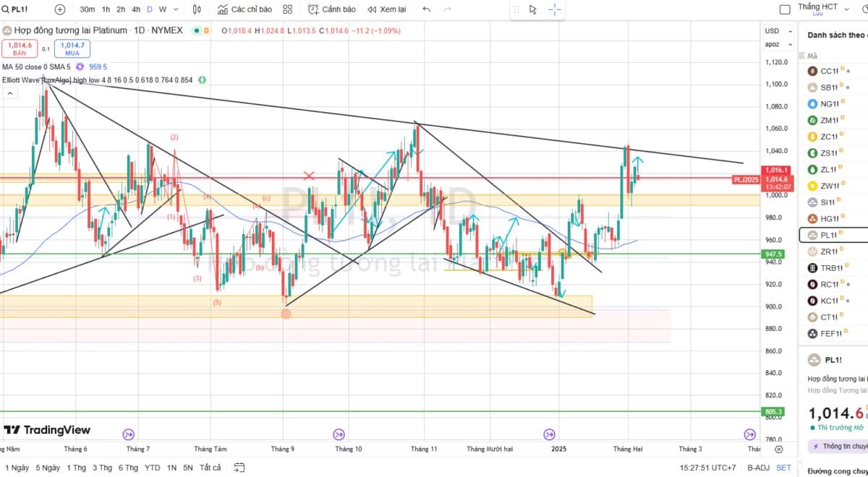Image resolution: width=868 pixels, height=477 pixels.
Task: Set range to Tất cả
Action: pyautogui.click(x=210, y=468)
